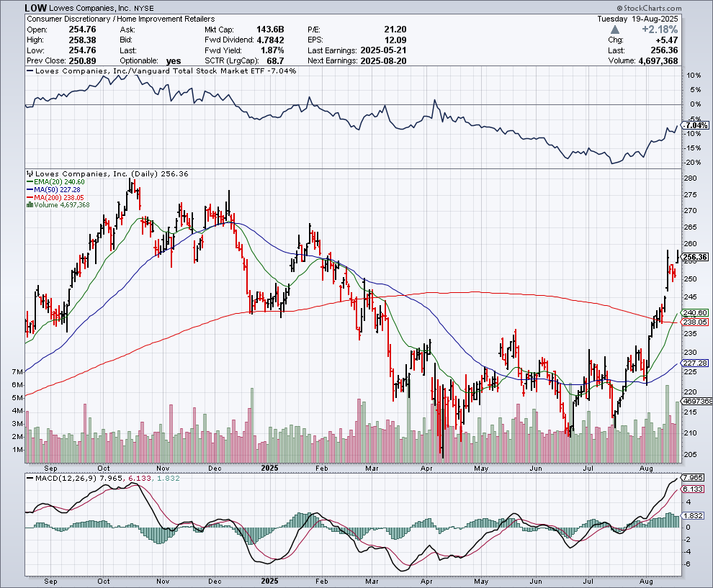Click the Open value 254.76
The width and height of the screenshot is (713, 588).
tap(82, 30)
